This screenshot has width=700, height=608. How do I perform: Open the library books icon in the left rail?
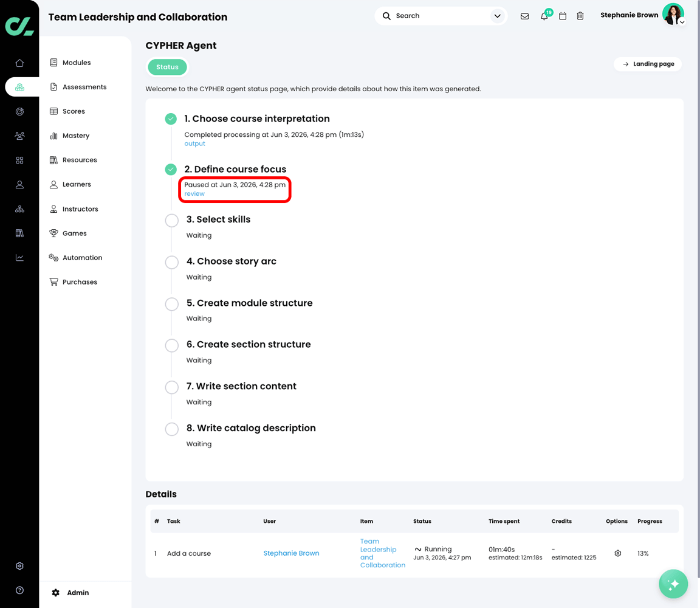pos(19,233)
